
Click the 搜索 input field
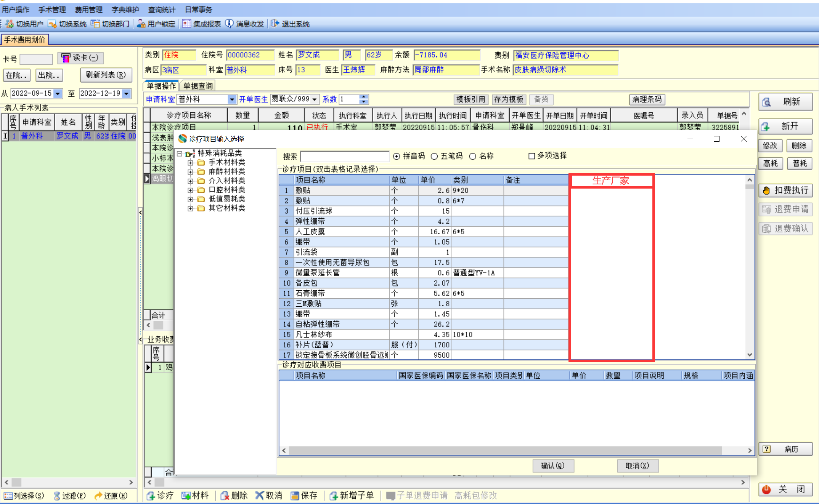(x=344, y=156)
